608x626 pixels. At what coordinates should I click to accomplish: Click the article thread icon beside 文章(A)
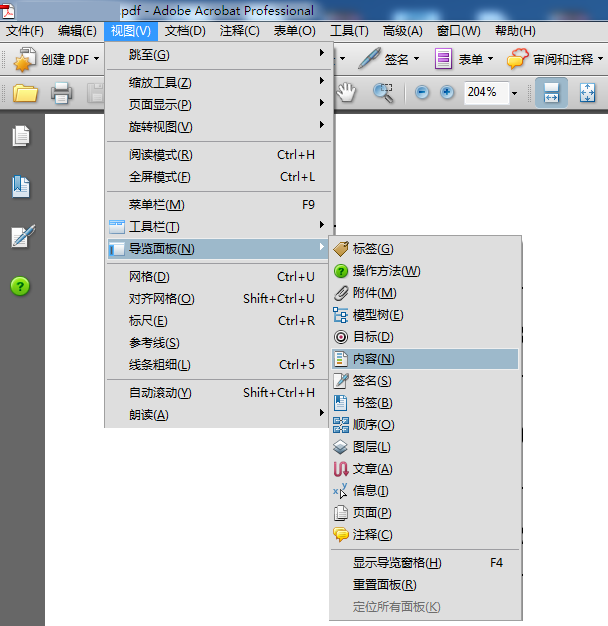click(x=341, y=469)
